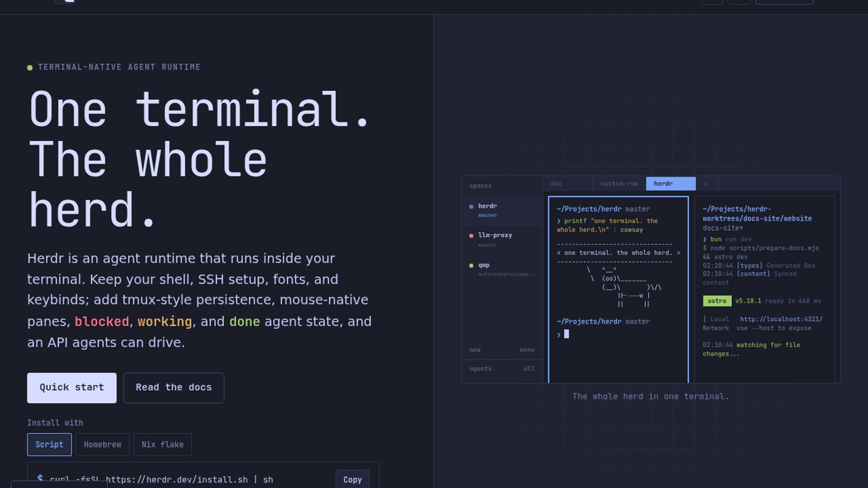The height and width of the screenshot is (488, 868).
Task: Click the install command text curl herdr.dev/install.sh
Action: click(x=161, y=479)
